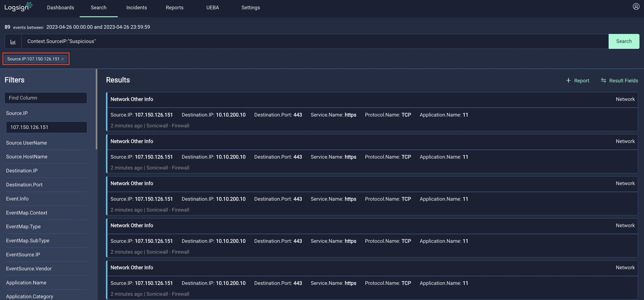Open the Incidents tab
Screen dimensions: 644x300
137,8
